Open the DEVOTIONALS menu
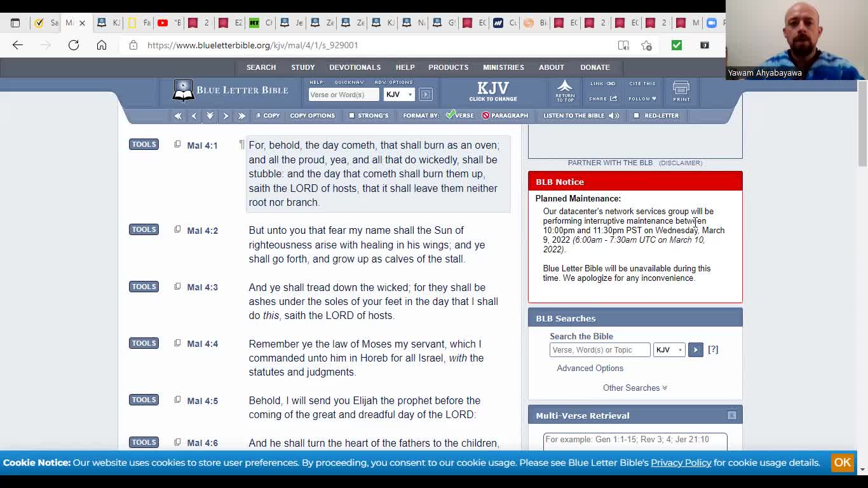 pos(355,67)
